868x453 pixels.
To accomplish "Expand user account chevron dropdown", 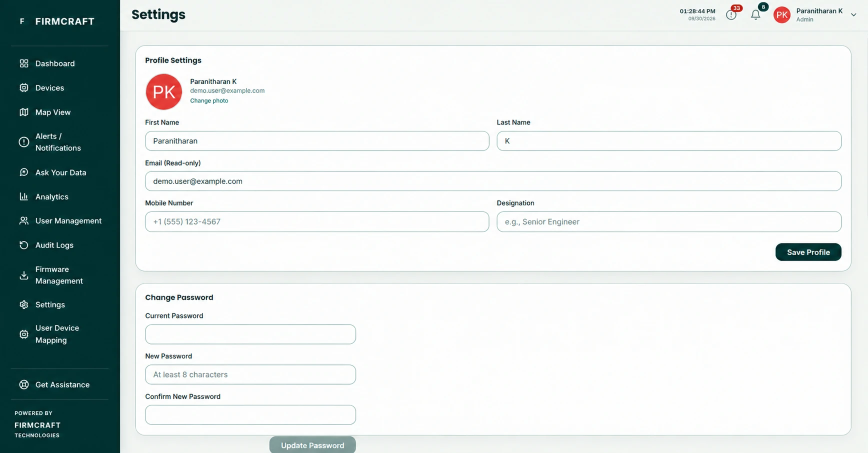I will point(853,15).
